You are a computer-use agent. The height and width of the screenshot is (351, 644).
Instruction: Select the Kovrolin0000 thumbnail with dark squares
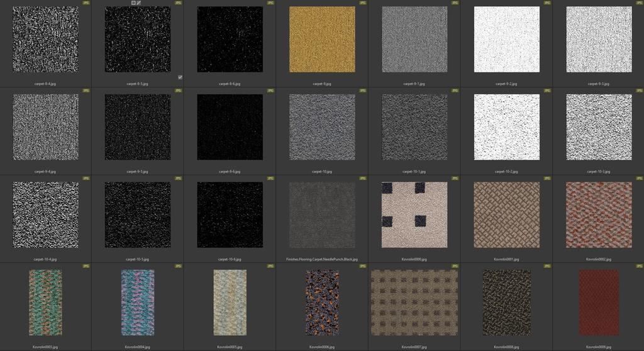[x=414, y=214]
